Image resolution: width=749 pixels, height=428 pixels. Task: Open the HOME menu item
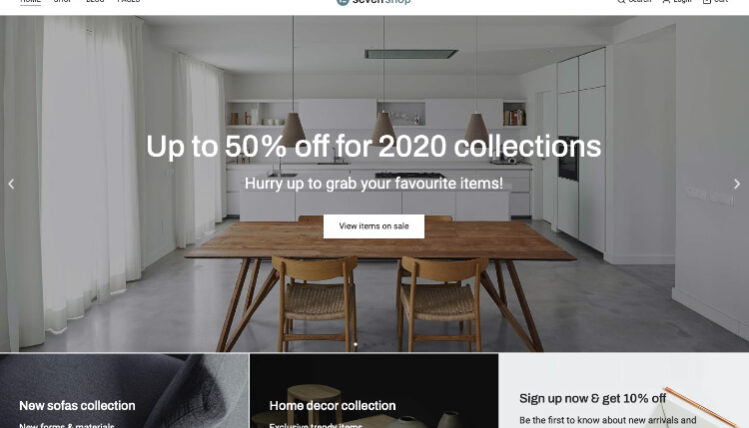[31, 1]
